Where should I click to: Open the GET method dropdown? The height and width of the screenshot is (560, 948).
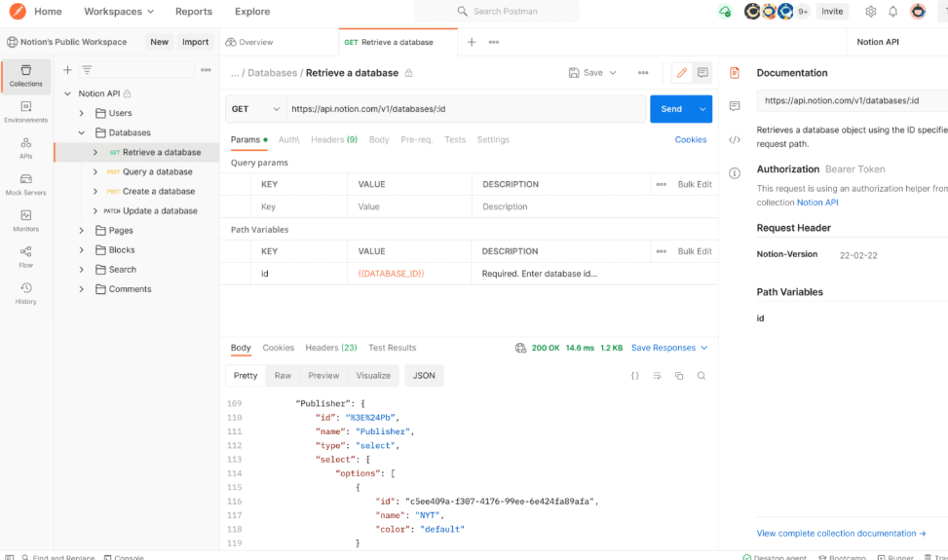click(255, 109)
